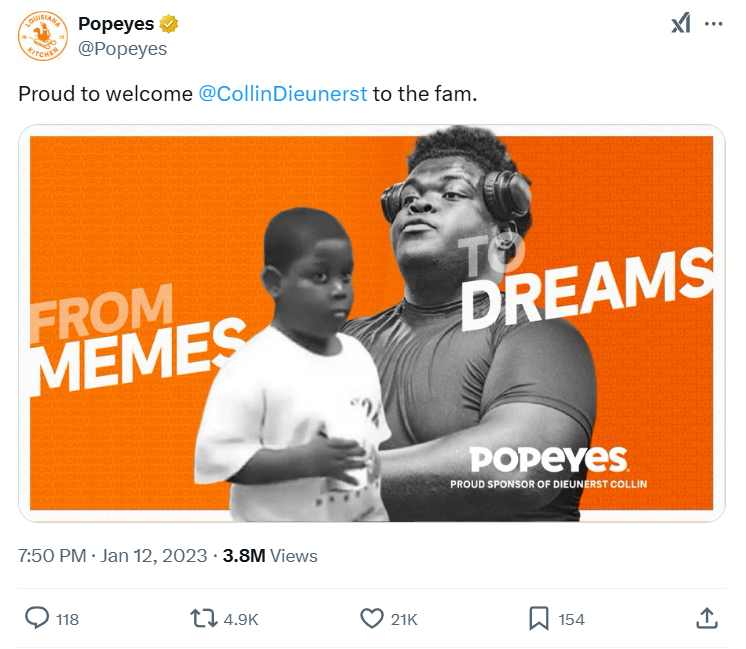This screenshot has width=746, height=649.
Task: Open the More options ellipsis menu
Action: click(x=713, y=24)
